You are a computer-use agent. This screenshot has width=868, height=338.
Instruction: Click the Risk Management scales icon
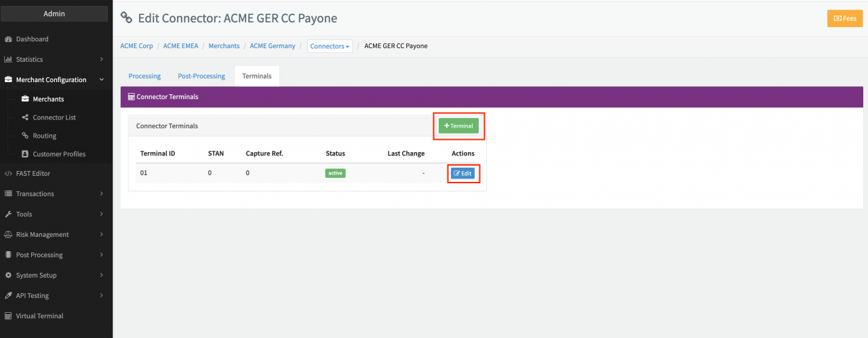coord(9,235)
